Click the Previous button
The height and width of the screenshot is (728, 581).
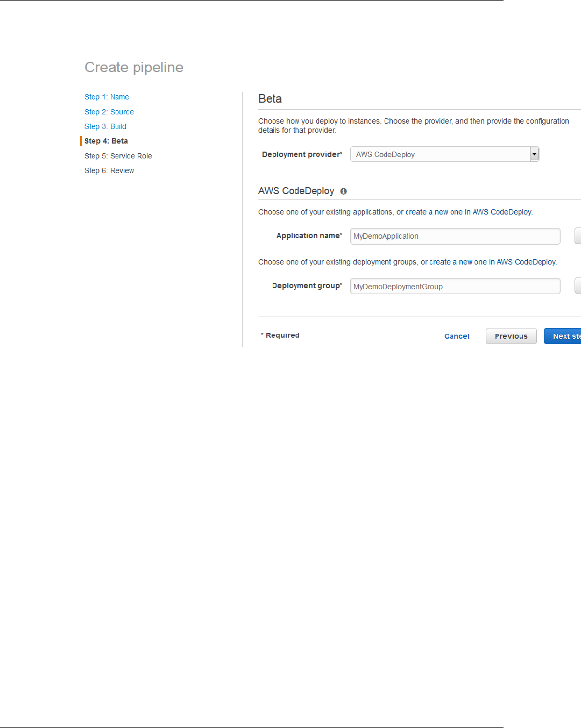point(511,336)
